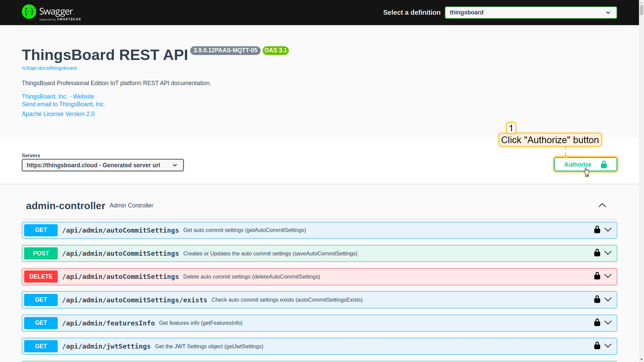Screen dimensions: 644x362
Task: Click lock icon on jwtSettings row
Action: tap(597, 346)
